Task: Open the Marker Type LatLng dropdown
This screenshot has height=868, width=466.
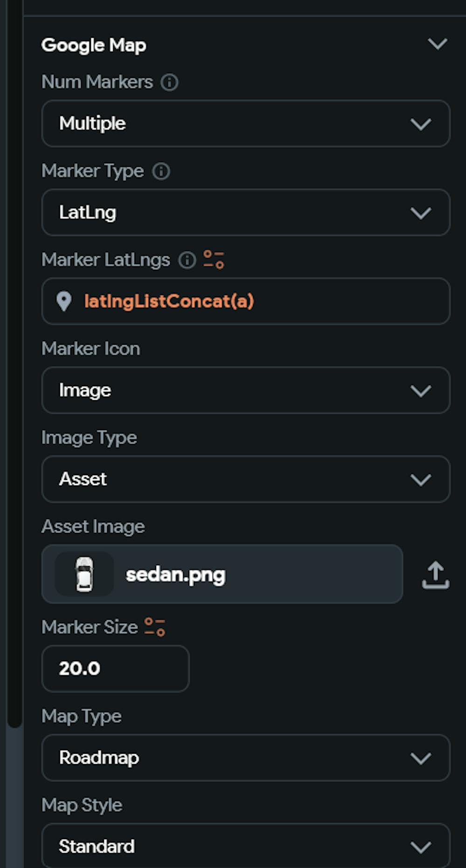Action: 246,213
